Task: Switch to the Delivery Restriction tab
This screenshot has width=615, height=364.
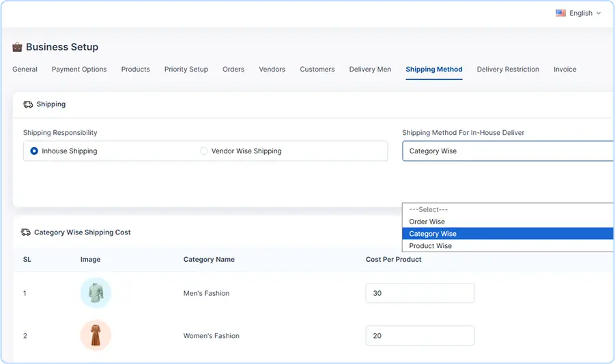Action: [x=508, y=70]
